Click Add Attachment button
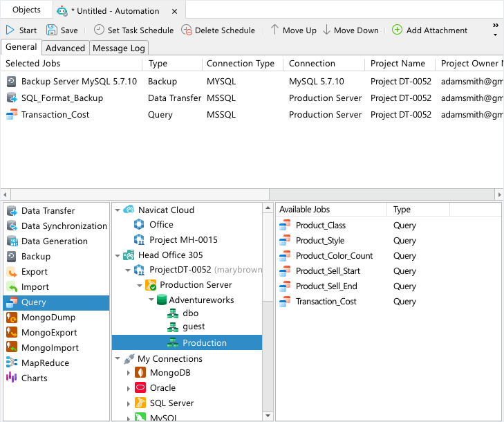Screen dimensions: 504x422 tap(429, 30)
